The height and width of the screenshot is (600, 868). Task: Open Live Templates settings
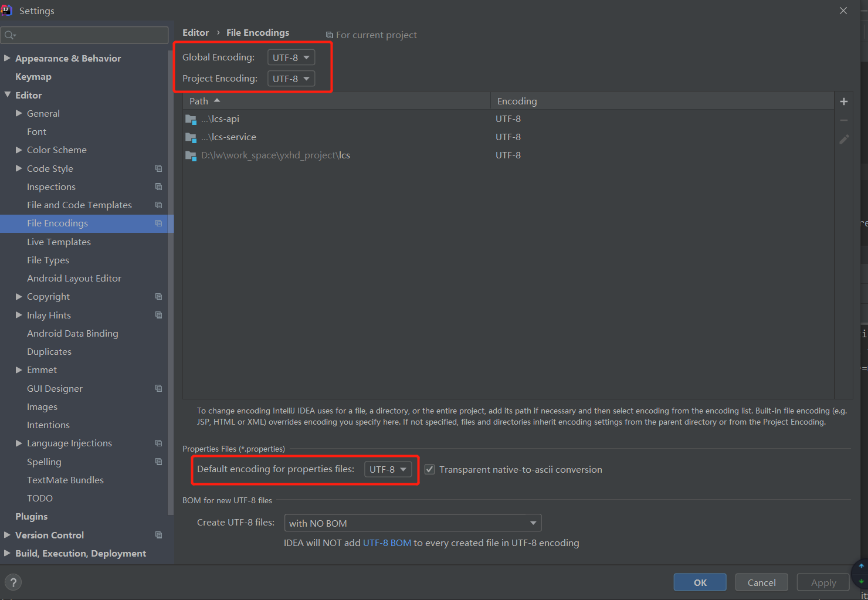pos(59,242)
